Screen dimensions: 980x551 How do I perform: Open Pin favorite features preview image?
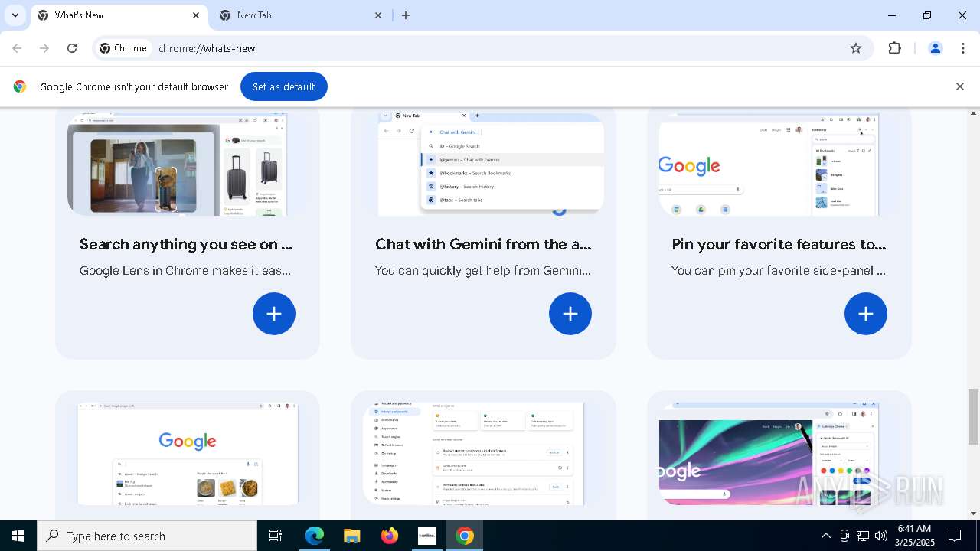pyautogui.click(x=769, y=165)
